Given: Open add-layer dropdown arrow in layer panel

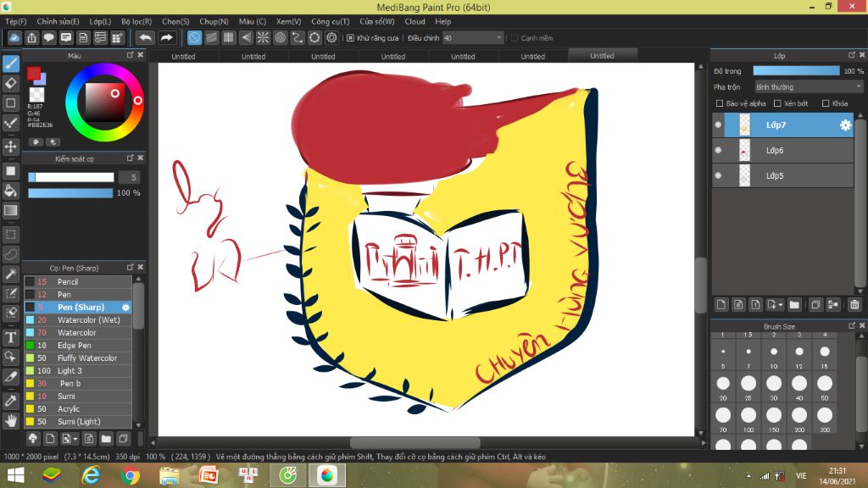Looking at the screenshot, I should click(x=780, y=305).
